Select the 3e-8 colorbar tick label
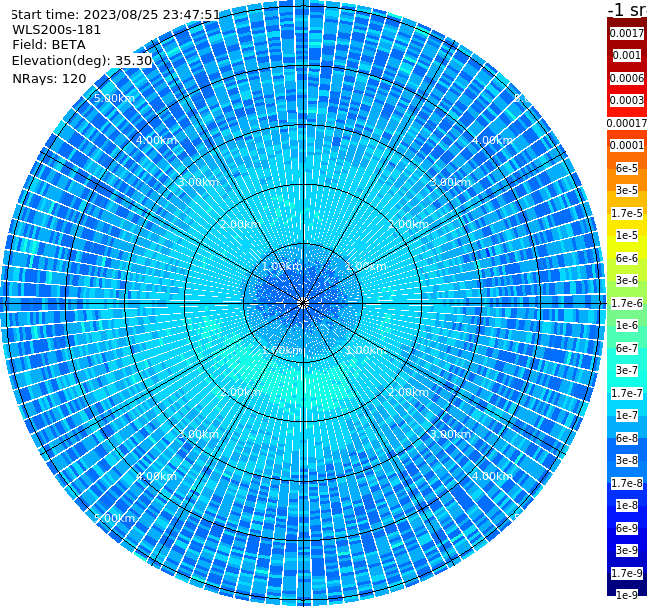Image resolution: width=647 pixels, height=607 pixels. point(627,460)
